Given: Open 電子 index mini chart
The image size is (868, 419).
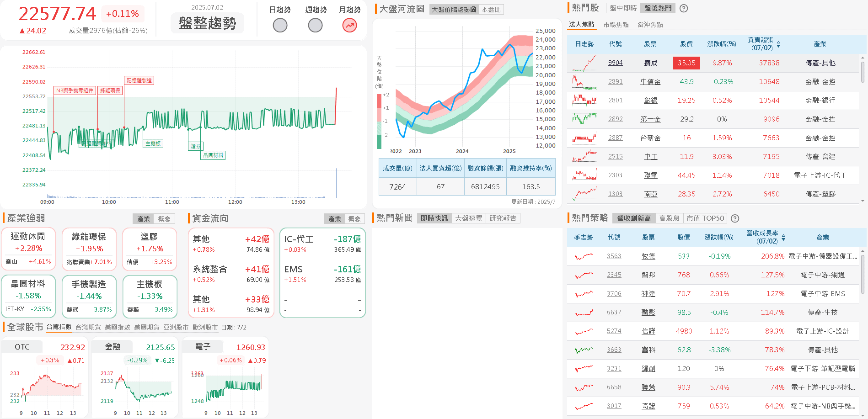Looking at the screenshot, I should tap(225, 377).
